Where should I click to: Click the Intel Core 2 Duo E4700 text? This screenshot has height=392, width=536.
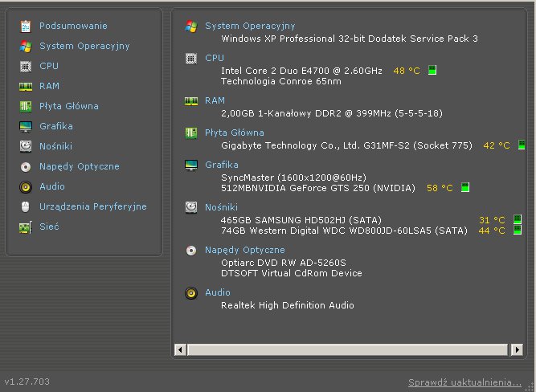click(301, 71)
